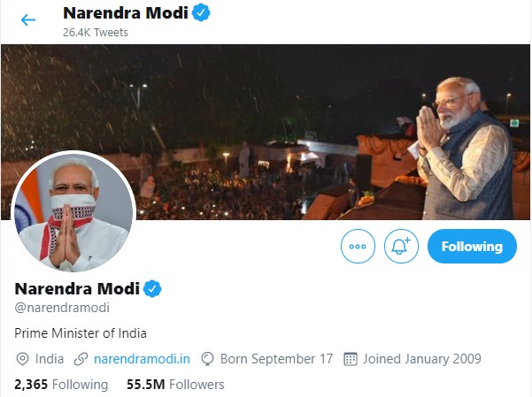The width and height of the screenshot is (532, 397).
Task: Click the birthday balloon icon
Action: click(x=208, y=359)
